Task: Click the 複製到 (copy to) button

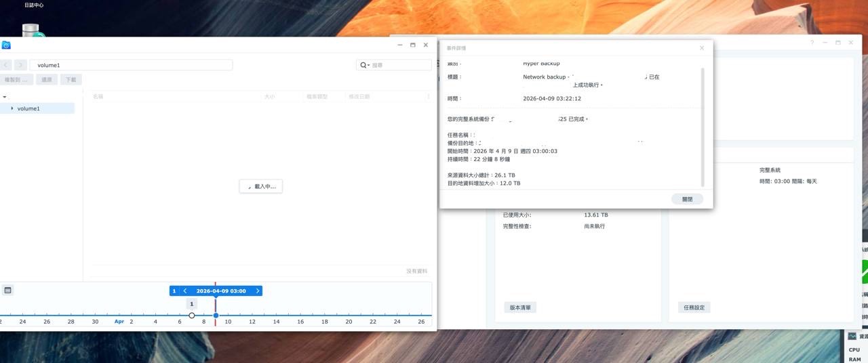Action: coord(16,79)
